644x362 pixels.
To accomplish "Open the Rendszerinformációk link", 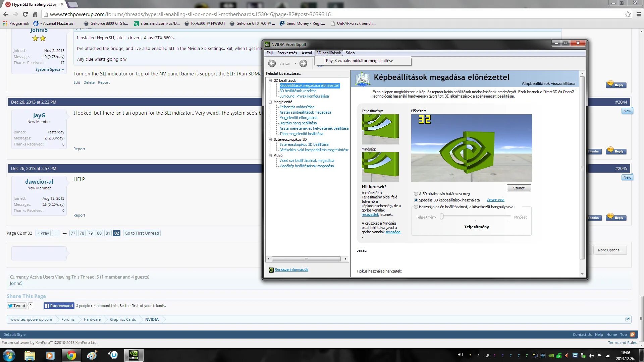I will coord(291,269).
